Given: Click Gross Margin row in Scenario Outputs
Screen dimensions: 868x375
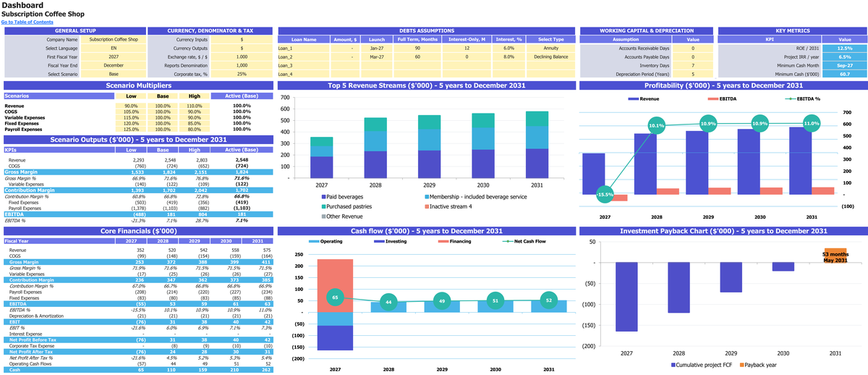Looking at the screenshot, I should pyautogui.click(x=138, y=172).
